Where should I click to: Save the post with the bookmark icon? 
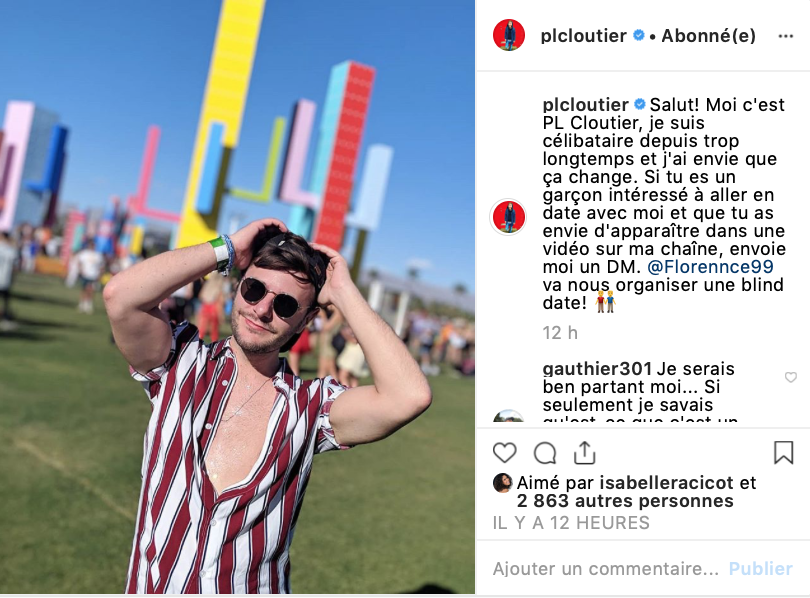pos(783,452)
